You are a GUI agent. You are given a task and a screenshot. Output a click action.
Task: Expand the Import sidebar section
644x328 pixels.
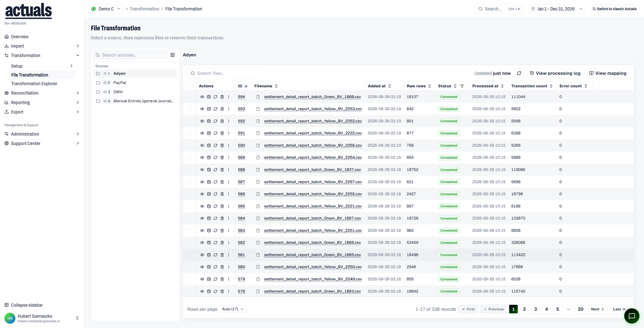(42, 46)
